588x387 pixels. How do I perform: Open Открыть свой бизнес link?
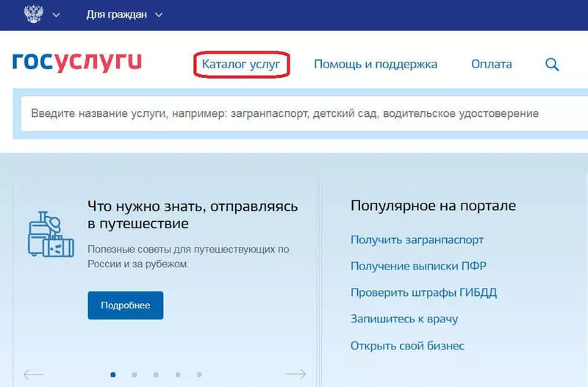tap(407, 346)
